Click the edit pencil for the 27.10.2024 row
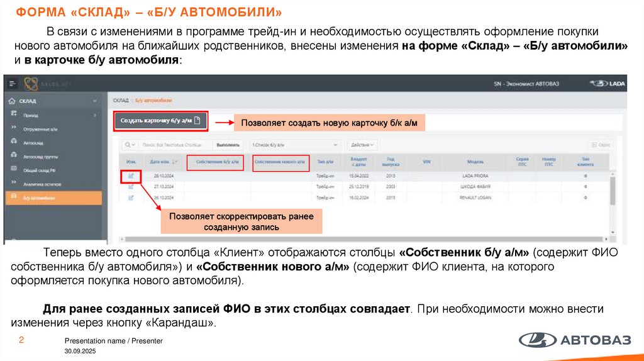Screen dimensions: 644x361 click(131, 187)
